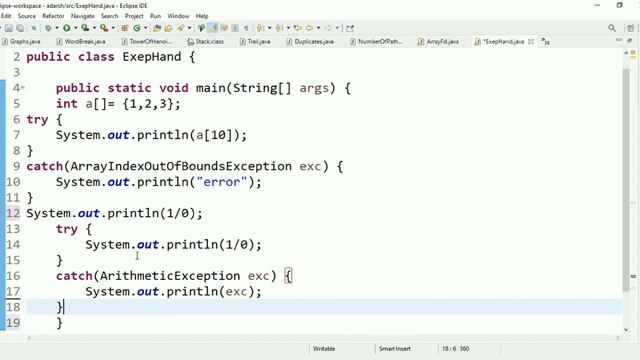
Task: Minimize the editor area icon
Action: [619, 40]
